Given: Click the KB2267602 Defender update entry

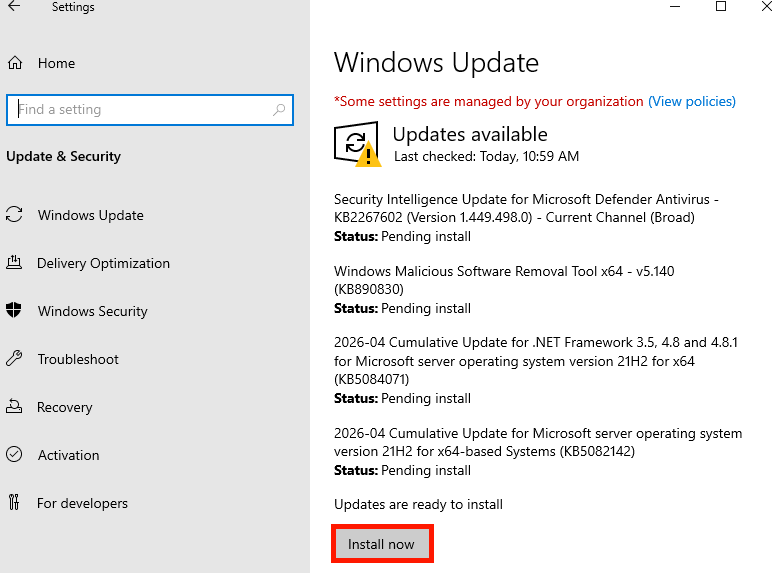Looking at the screenshot, I should [526, 217].
